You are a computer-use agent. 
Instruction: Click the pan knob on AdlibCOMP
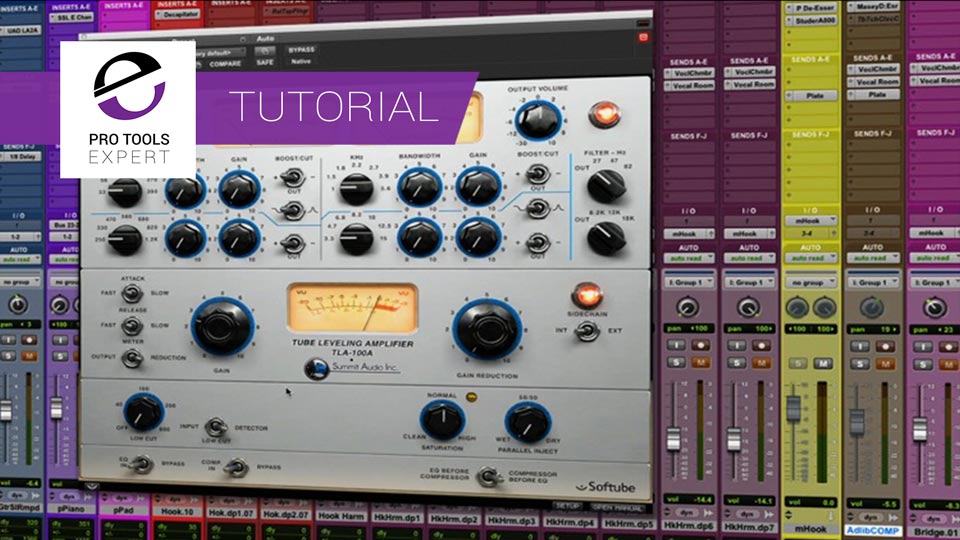(x=872, y=307)
